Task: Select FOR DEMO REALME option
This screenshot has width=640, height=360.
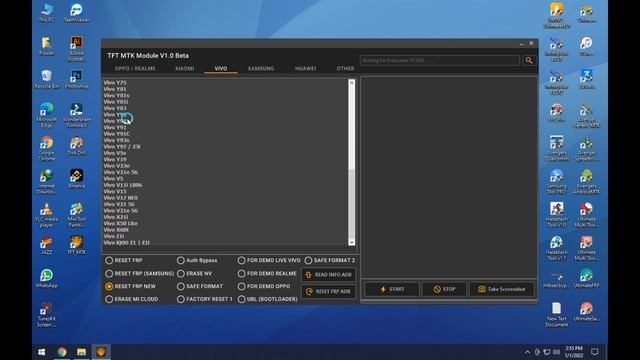Action: [267, 273]
